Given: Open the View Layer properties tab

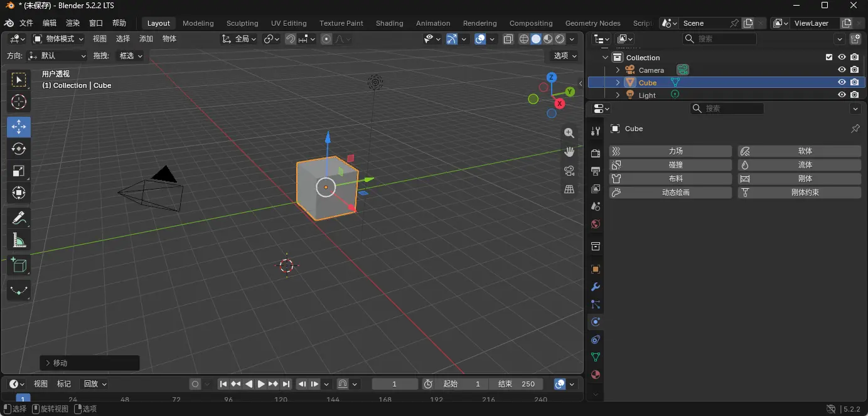Looking at the screenshot, I should [596, 188].
